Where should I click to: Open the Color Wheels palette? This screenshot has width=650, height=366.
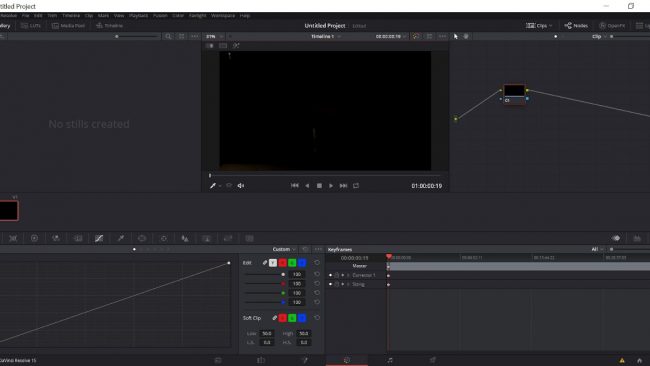pyautogui.click(x=34, y=238)
